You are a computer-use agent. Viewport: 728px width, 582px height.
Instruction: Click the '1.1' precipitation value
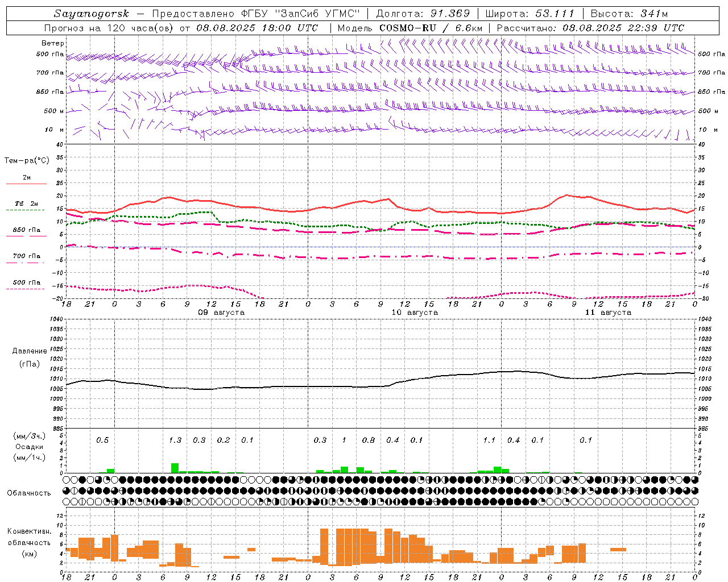pos(489,440)
